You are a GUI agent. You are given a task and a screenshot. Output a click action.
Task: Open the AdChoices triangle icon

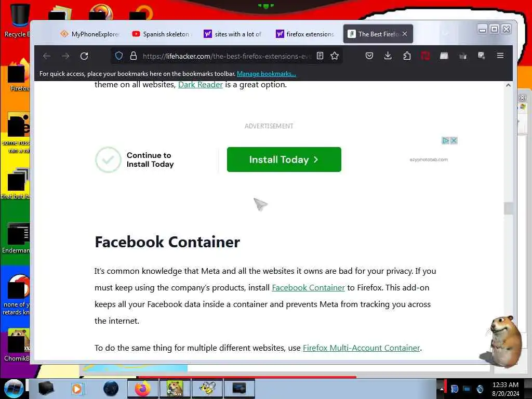click(445, 140)
